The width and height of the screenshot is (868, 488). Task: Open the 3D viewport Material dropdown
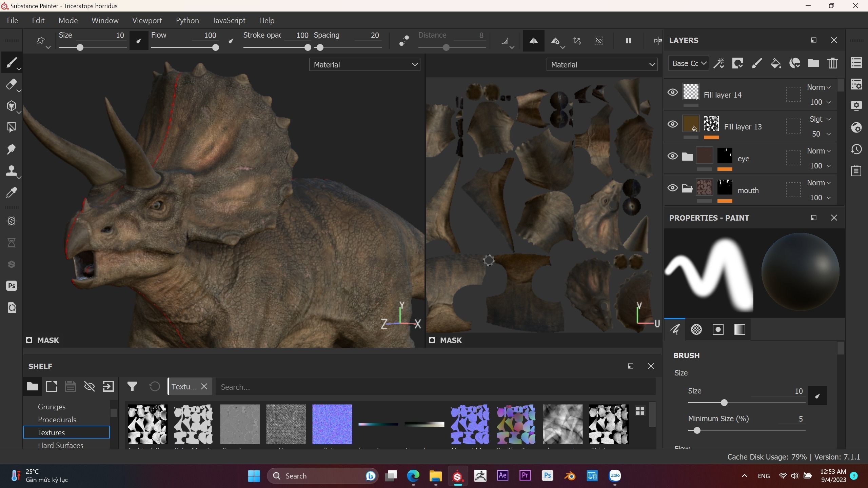click(364, 65)
